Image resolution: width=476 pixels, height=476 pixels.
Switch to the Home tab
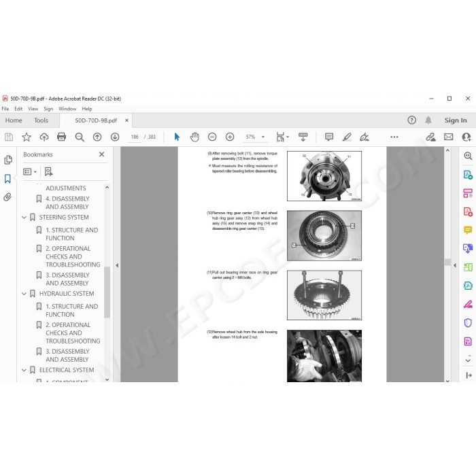pyautogui.click(x=14, y=120)
